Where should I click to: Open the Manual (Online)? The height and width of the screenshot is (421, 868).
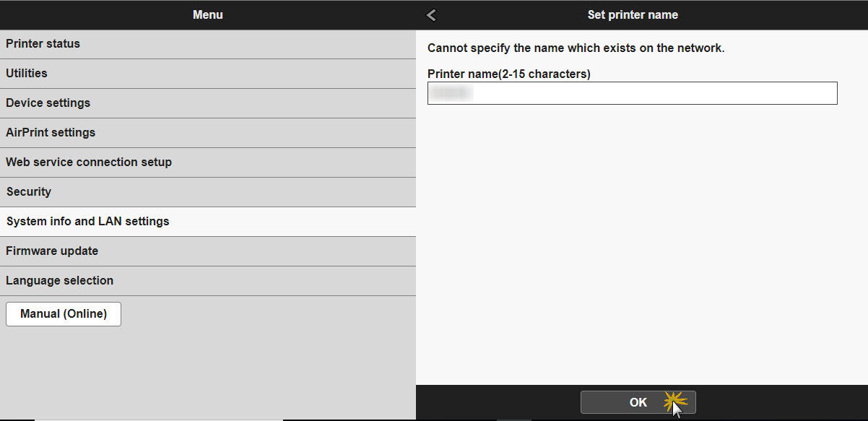[63, 313]
